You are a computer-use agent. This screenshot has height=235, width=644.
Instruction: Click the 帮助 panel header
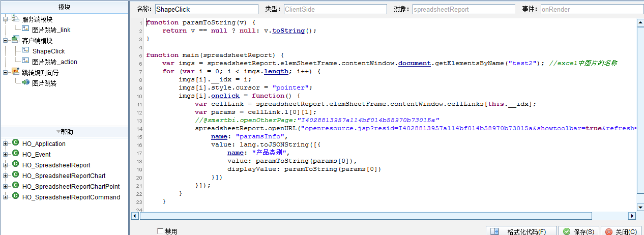pos(64,132)
